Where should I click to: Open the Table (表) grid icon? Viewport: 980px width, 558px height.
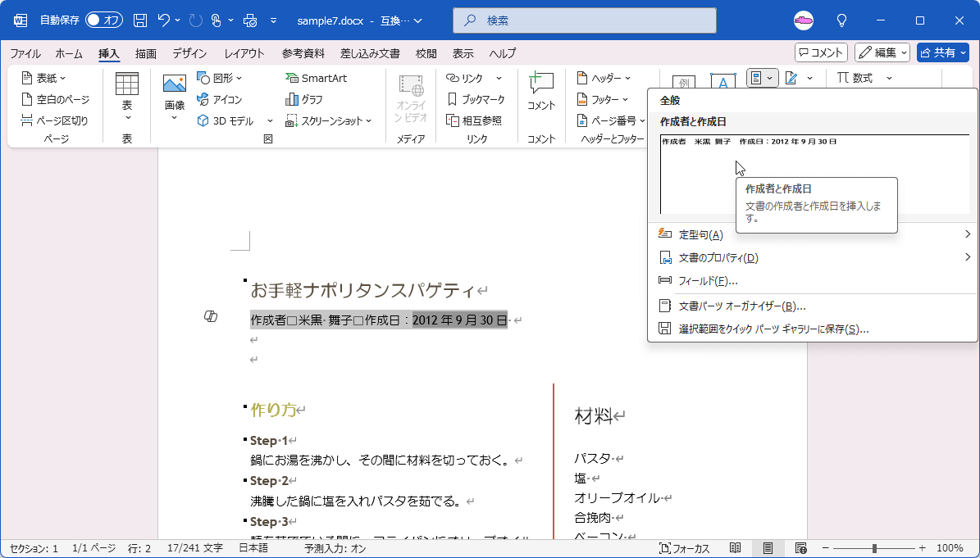tap(127, 84)
